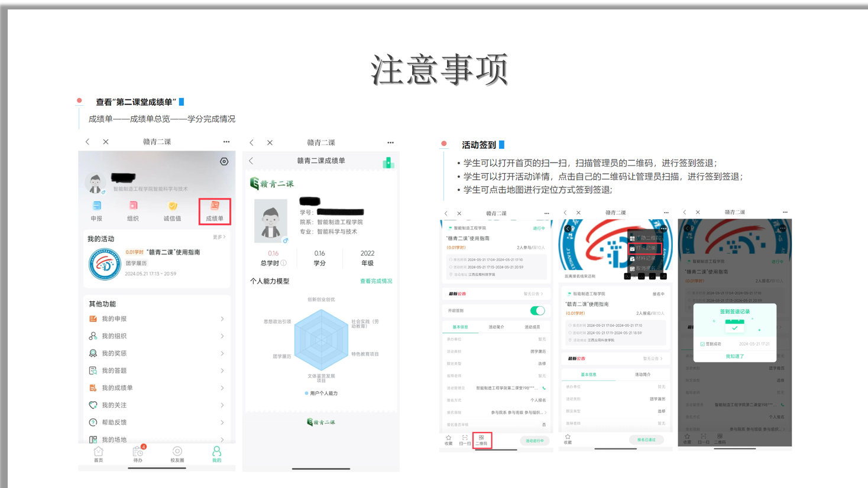Open the 成绩单 icon on the profile screen
The height and width of the screenshot is (488, 868).
(x=215, y=206)
